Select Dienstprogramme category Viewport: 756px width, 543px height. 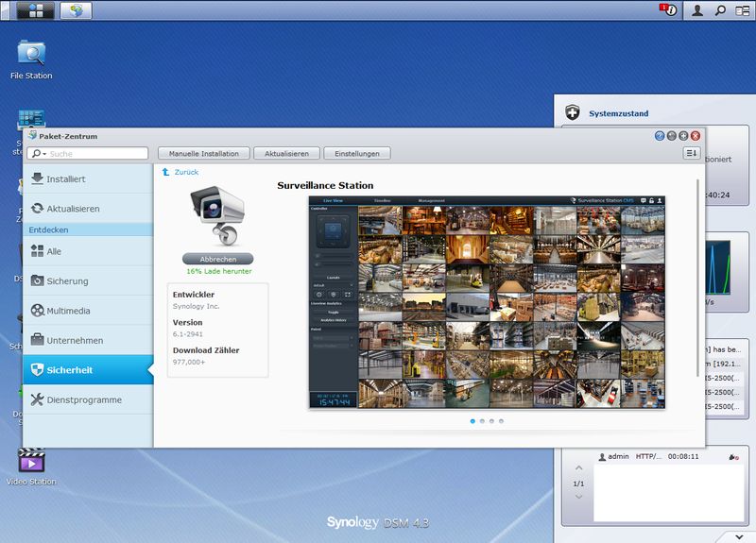[x=88, y=399]
